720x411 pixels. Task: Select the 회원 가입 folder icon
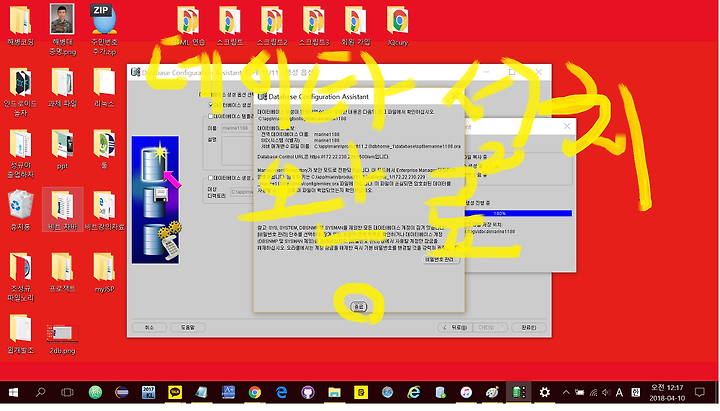click(356, 26)
